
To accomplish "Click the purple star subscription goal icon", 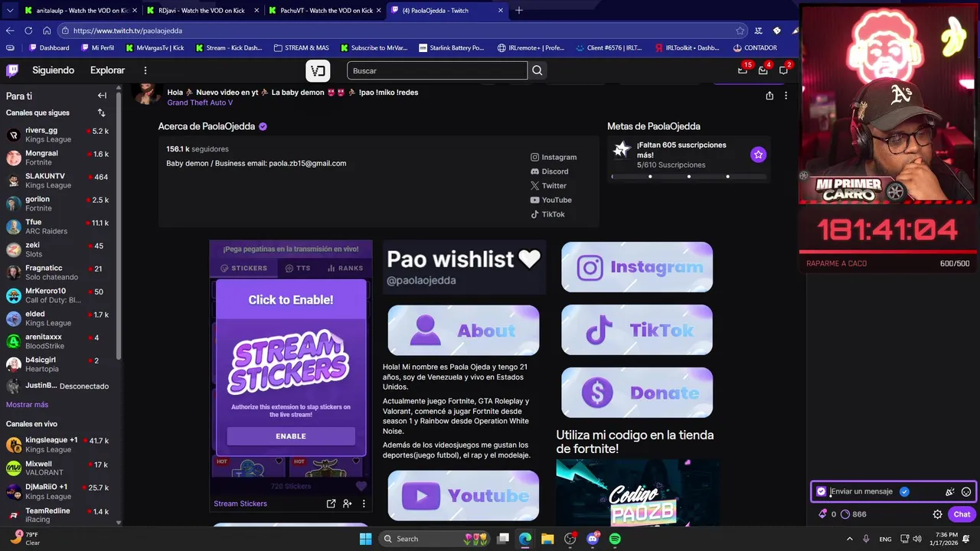I will 758,155.
